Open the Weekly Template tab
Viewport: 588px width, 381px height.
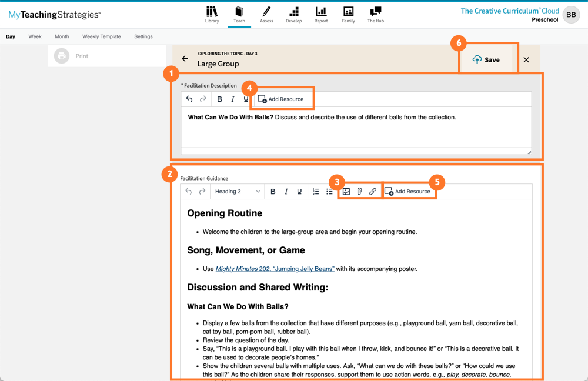click(101, 36)
